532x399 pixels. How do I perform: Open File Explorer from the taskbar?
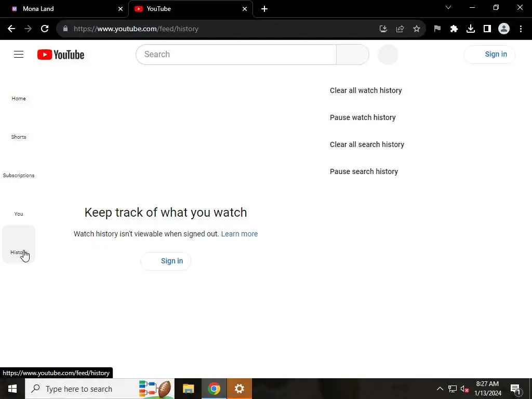click(x=188, y=389)
